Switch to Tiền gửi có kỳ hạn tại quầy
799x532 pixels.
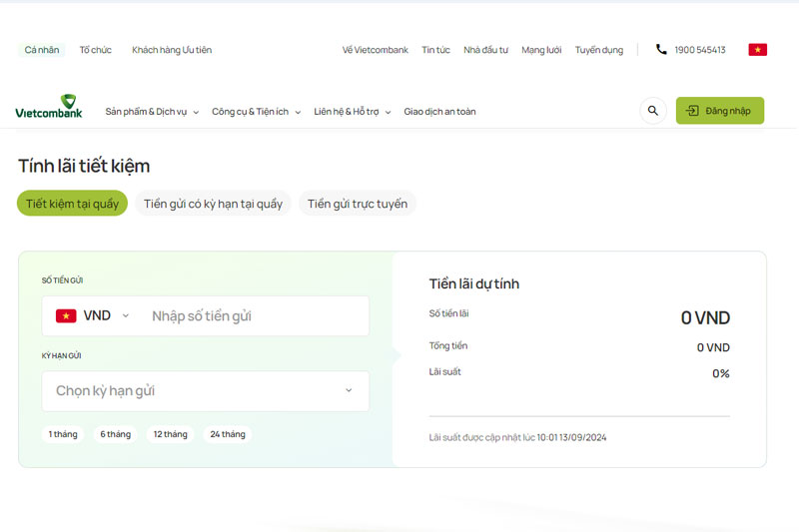pyautogui.click(x=213, y=204)
